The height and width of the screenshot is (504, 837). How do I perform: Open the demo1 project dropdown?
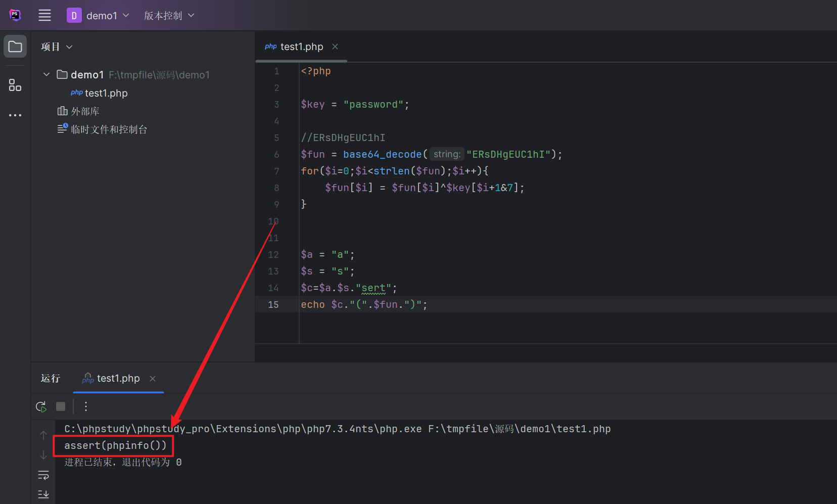pyautogui.click(x=108, y=16)
